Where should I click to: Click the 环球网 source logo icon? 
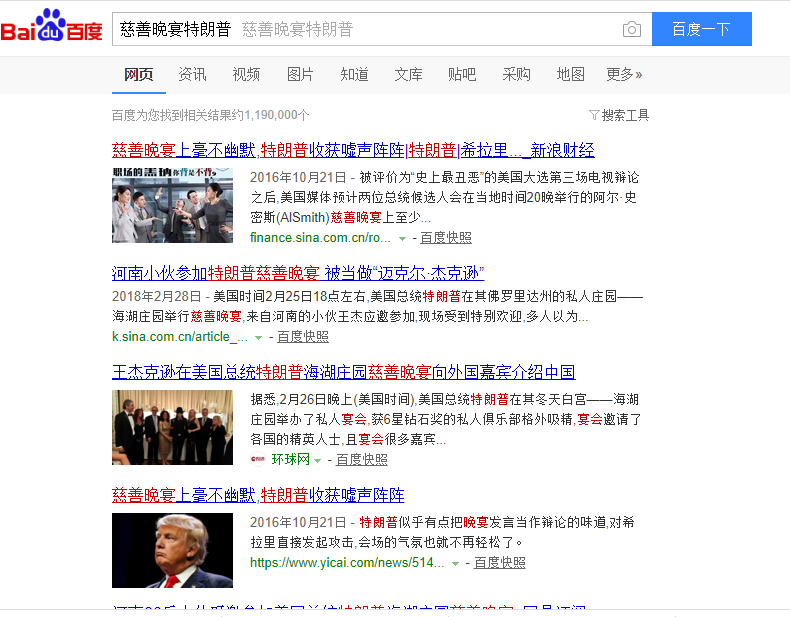258,459
